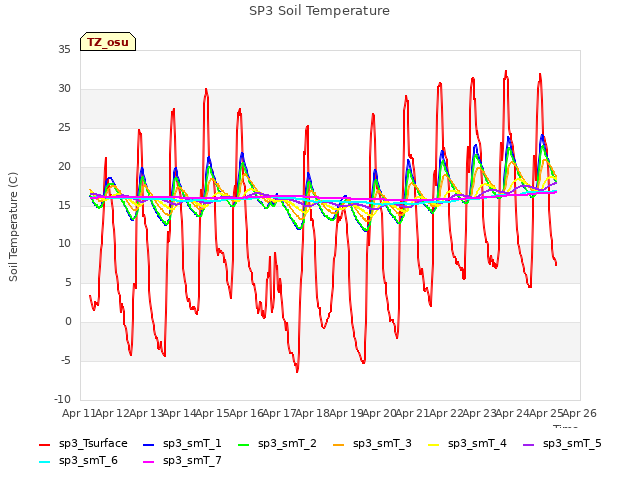Click the Soil Temperature (C) axis label
This screenshot has height=480, width=640.
pyautogui.click(x=13, y=227)
